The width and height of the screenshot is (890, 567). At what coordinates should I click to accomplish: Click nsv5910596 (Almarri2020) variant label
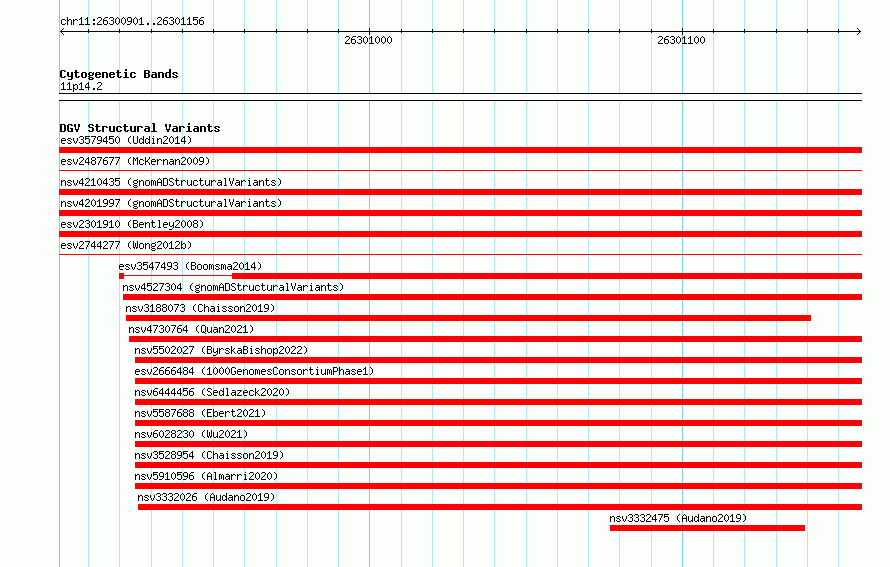207,476
